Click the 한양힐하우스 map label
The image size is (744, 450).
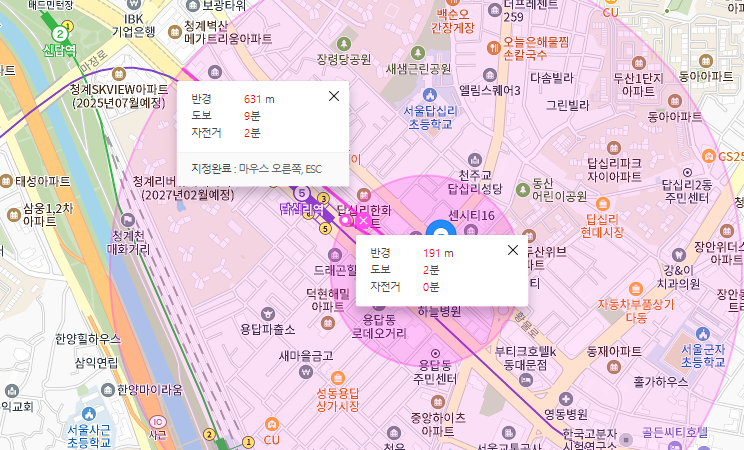coord(88,339)
